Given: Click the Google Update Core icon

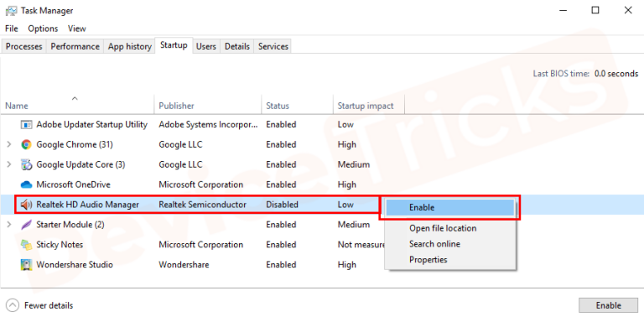Looking at the screenshot, I should 26,164.
